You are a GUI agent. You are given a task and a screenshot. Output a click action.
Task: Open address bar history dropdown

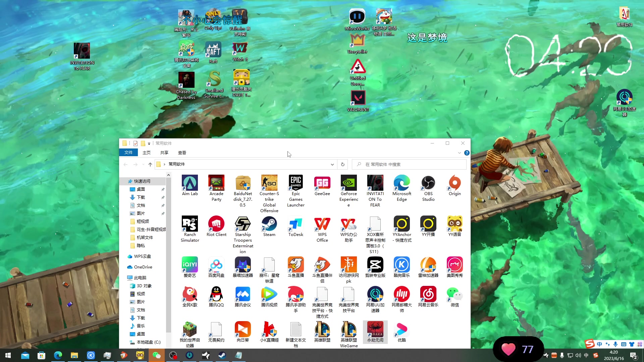point(332,164)
